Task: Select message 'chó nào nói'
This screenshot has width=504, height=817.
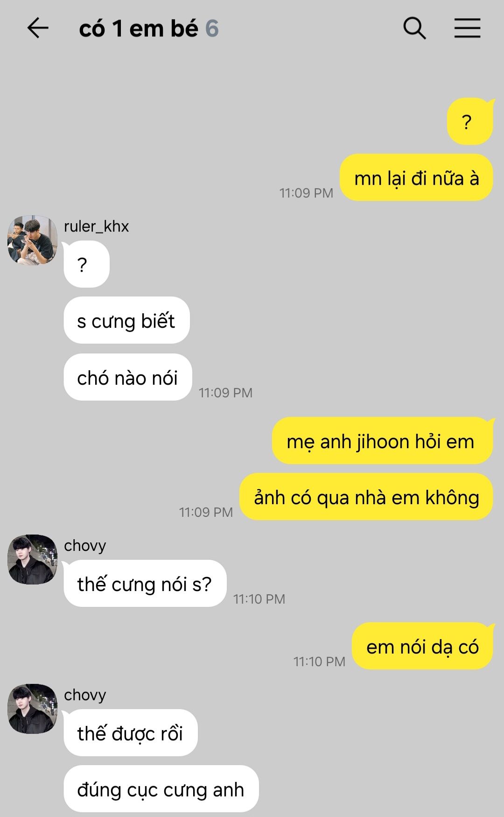Action: [x=128, y=377]
